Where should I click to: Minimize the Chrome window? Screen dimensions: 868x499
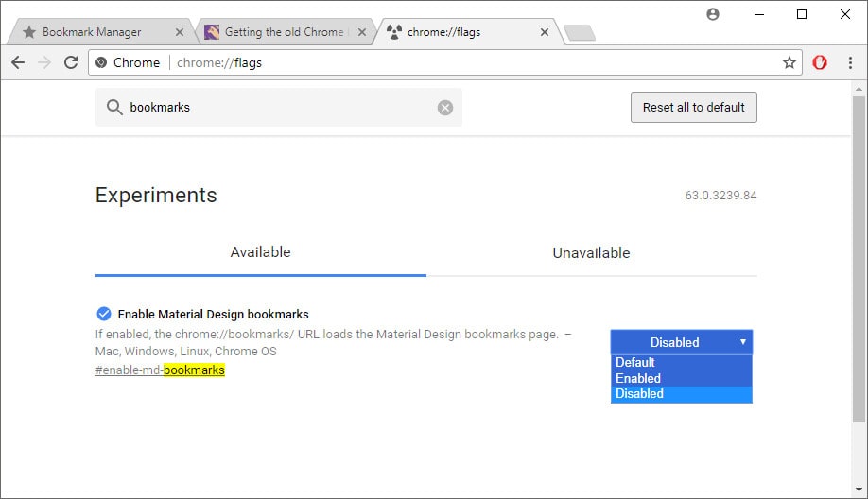coord(759,14)
